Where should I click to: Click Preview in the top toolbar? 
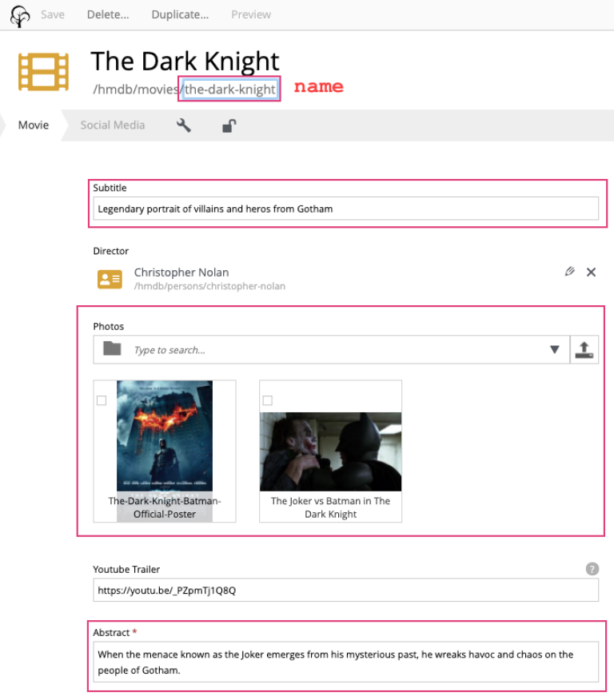[x=251, y=14]
